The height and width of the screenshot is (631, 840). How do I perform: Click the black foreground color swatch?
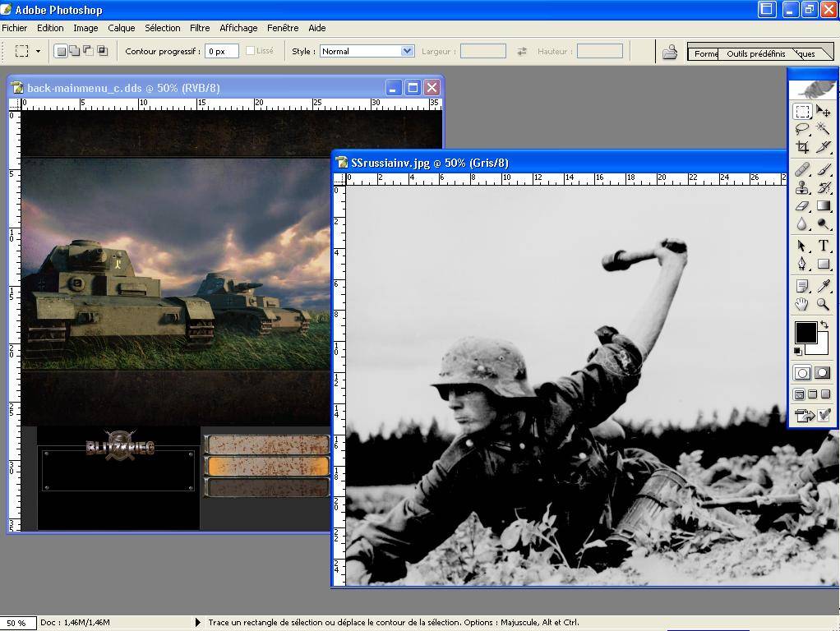click(x=805, y=333)
